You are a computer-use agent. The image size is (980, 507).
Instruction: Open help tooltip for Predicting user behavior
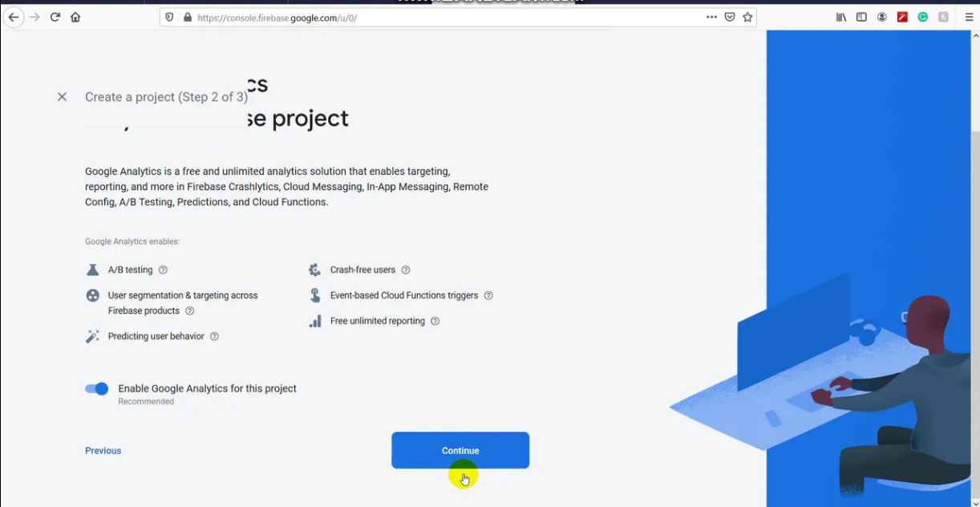214,337
